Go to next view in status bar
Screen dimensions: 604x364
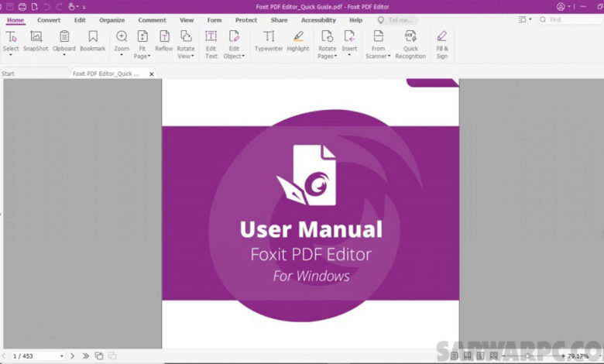[x=112, y=356]
